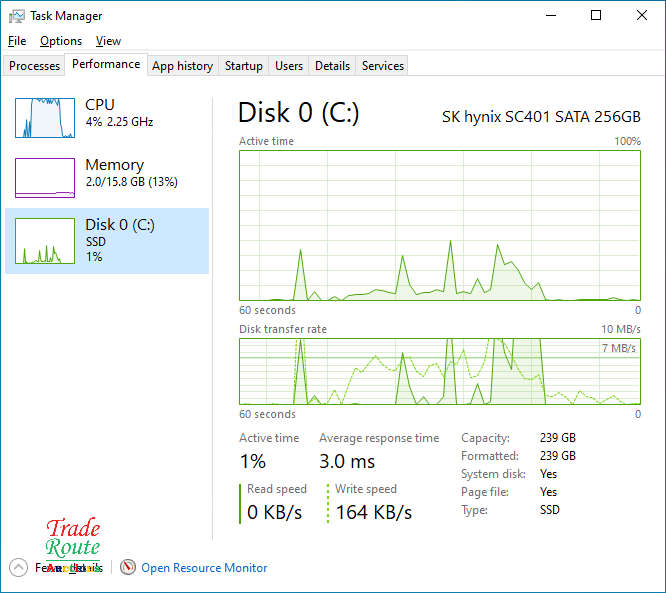Click the Page file Yes value

pyautogui.click(x=548, y=492)
